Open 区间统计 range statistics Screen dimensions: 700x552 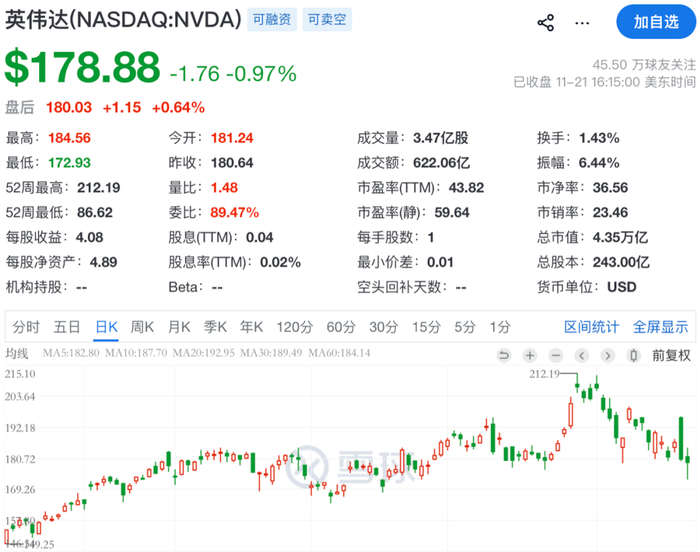click(x=591, y=327)
